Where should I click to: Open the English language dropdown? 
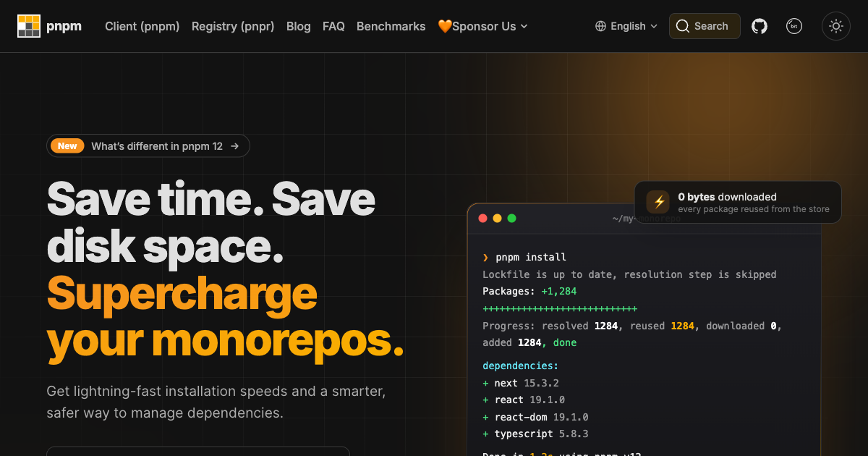[626, 26]
